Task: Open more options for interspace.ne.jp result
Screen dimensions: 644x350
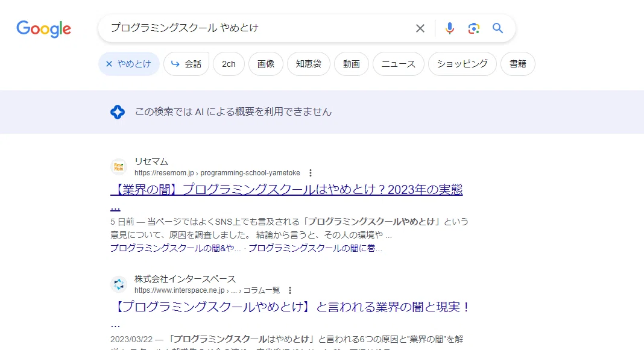Action: [x=290, y=290]
